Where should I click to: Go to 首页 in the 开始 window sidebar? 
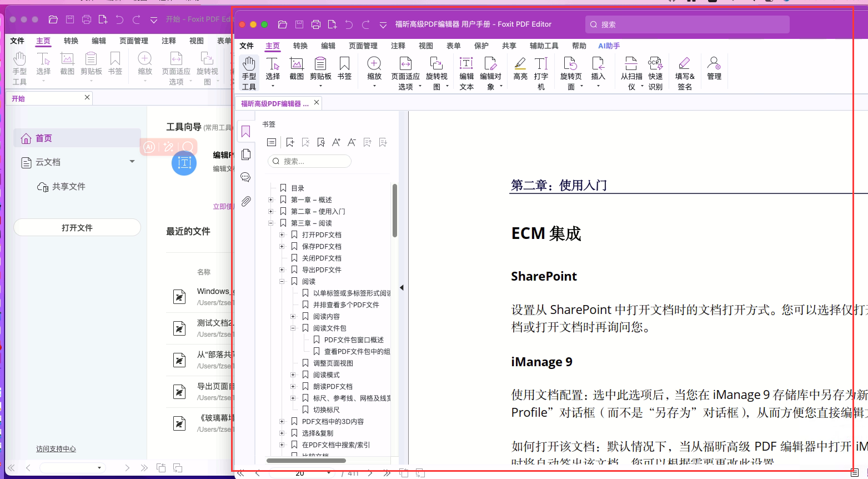point(77,138)
